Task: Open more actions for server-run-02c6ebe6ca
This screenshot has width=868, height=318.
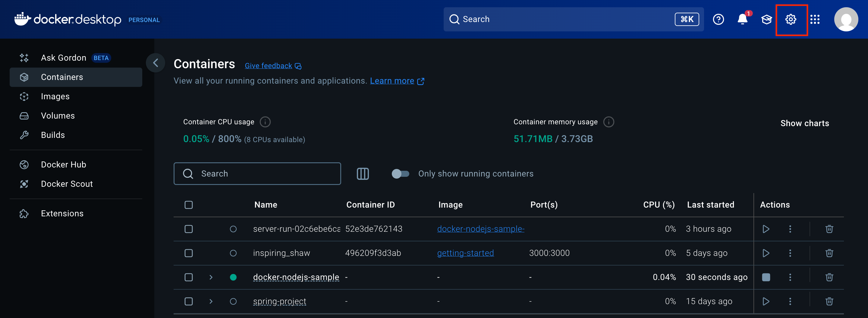Action: [x=790, y=229]
